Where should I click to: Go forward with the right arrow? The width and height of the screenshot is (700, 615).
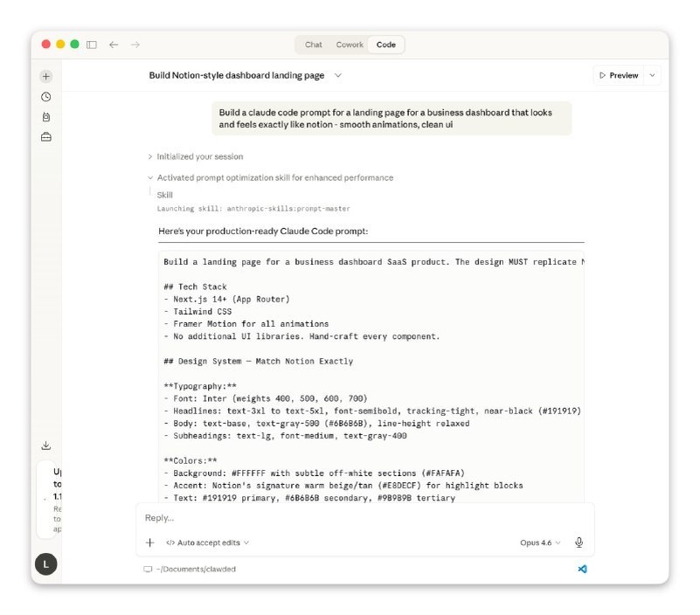pyautogui.click(x=135, y=45)
